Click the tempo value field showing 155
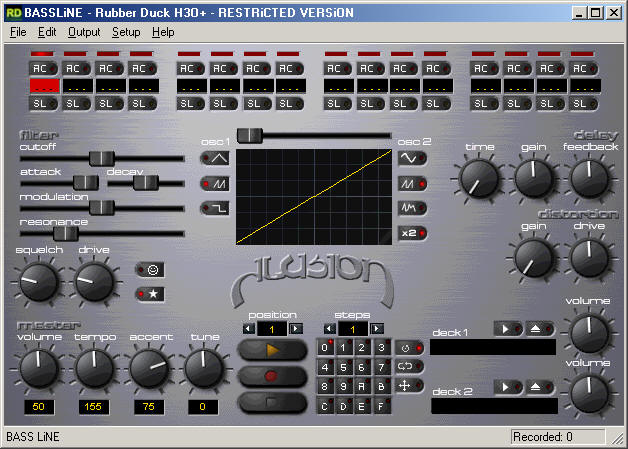Viewport: 628px width, 449px height. [x=93, y=407]
